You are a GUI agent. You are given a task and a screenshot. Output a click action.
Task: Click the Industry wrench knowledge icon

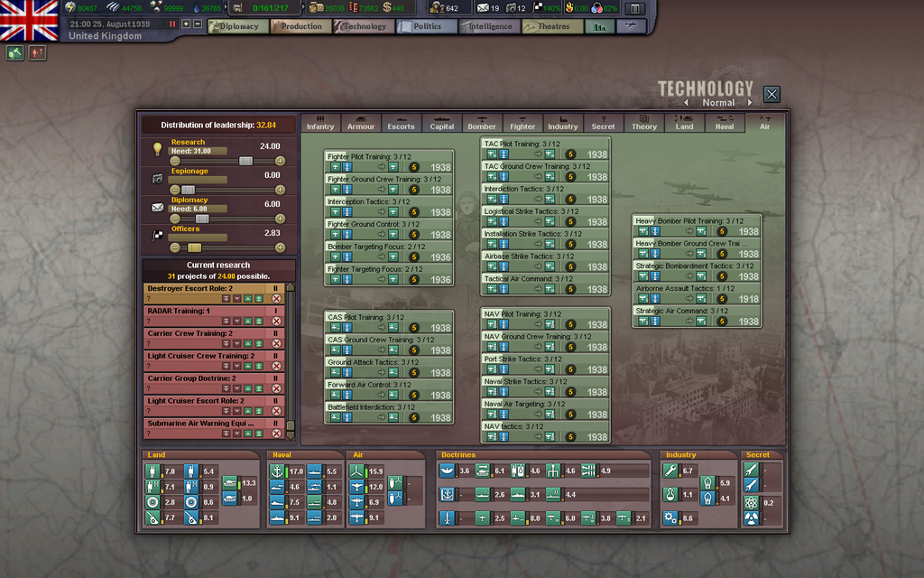pyautogui.click(x=670, y=471)
